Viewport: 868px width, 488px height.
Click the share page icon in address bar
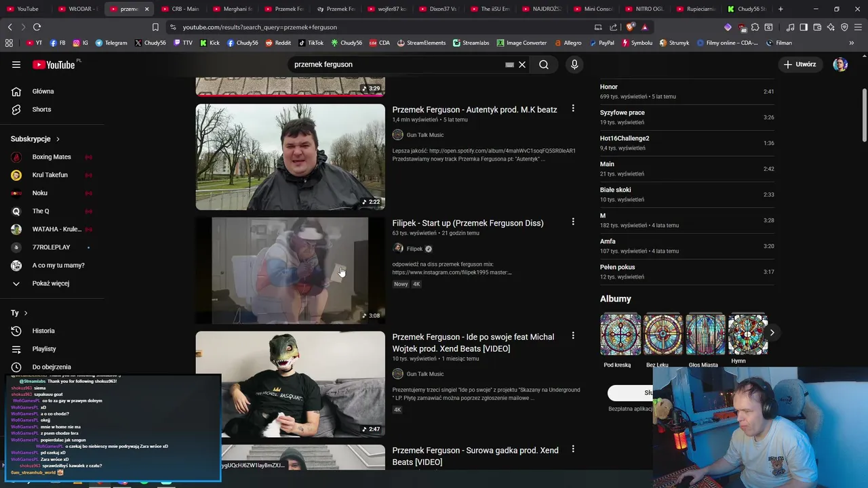click(x=614, y=27)
